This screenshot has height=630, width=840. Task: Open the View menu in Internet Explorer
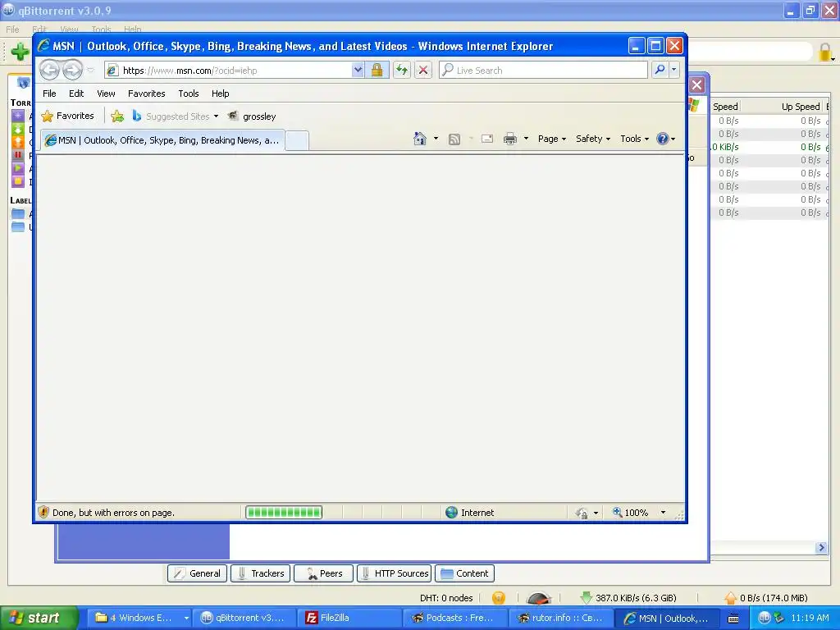coord(106,94)
